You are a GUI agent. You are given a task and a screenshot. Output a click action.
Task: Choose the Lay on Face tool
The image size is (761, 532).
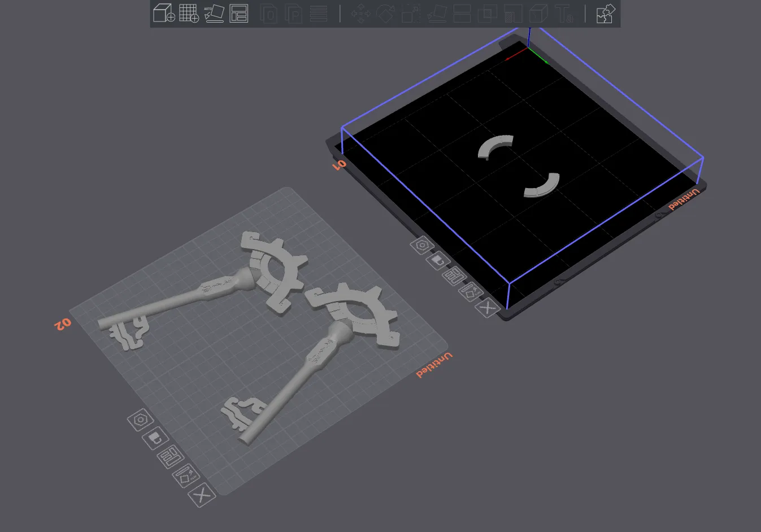coord(437,13)
